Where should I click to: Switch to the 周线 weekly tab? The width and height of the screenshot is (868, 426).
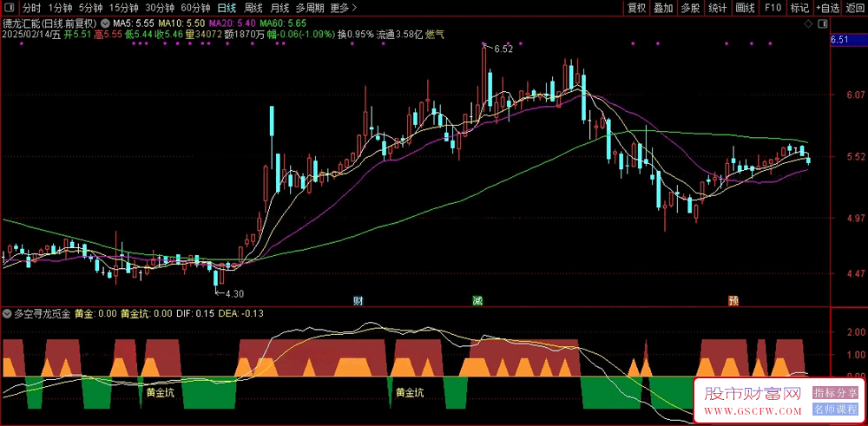point(253,8)
